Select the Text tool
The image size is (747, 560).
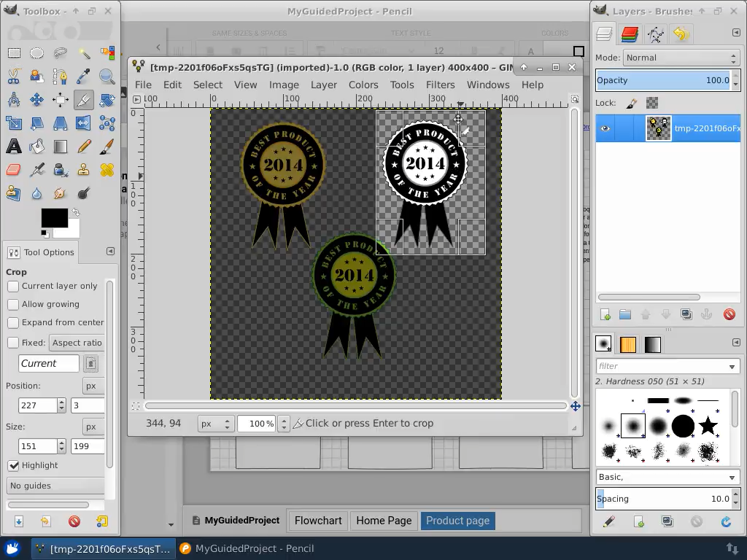point(14,147)
